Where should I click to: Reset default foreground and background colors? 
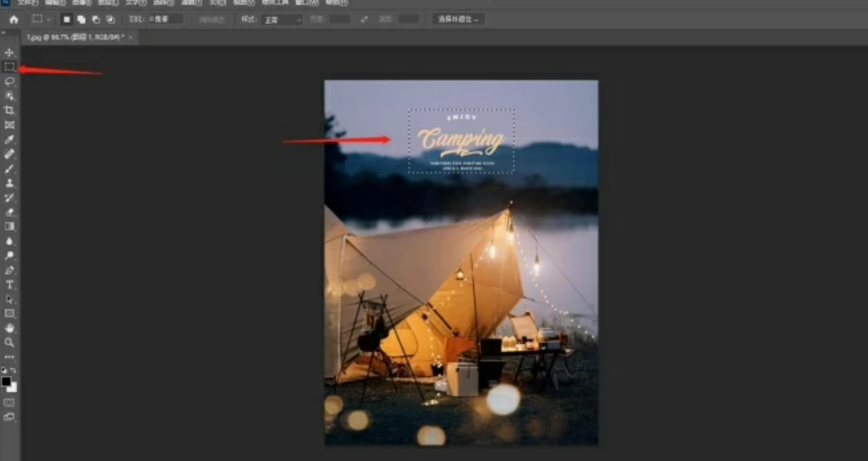[x=4, y=370]
